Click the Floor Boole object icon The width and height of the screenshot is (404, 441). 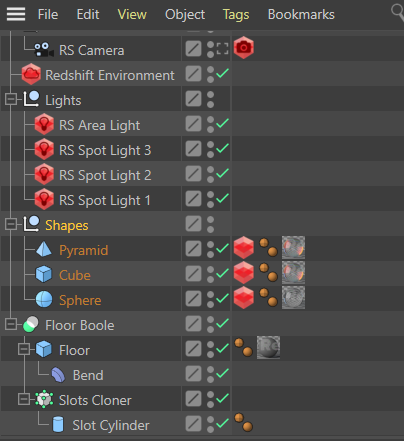point(31,325)
